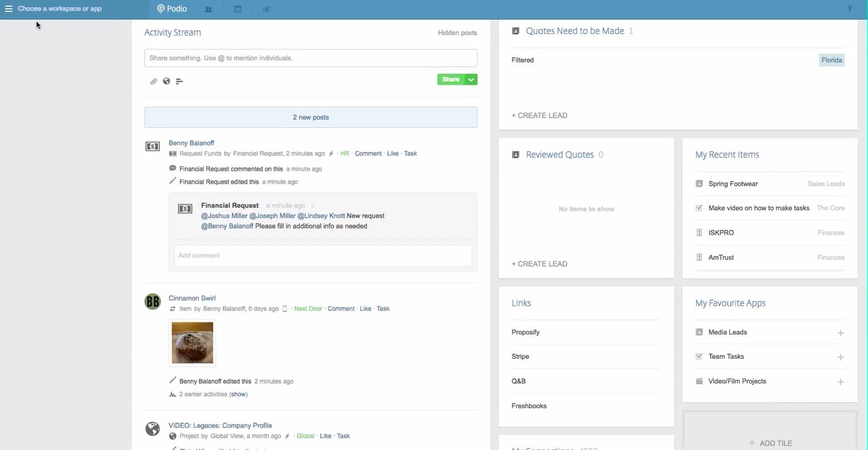This screenshot has height=450, width=868.
Task: Open Media Leads favourite app
Action: [728, 332]
